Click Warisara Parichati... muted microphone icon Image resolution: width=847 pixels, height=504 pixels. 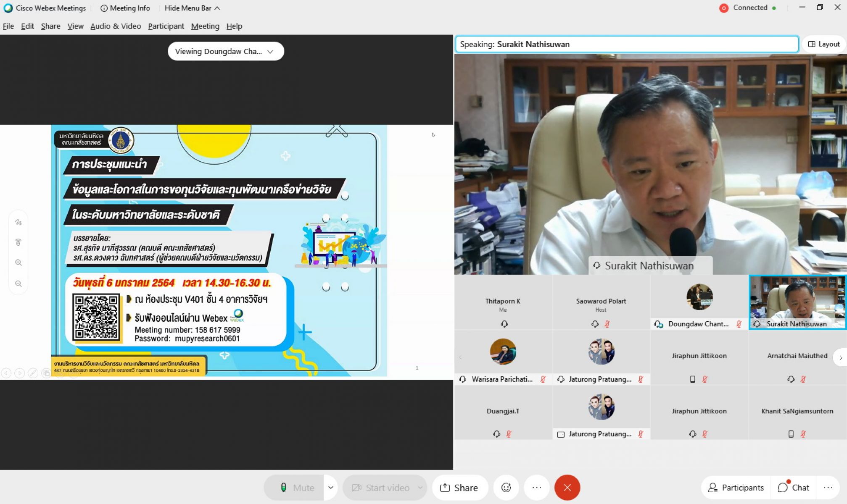coord(543,379)
